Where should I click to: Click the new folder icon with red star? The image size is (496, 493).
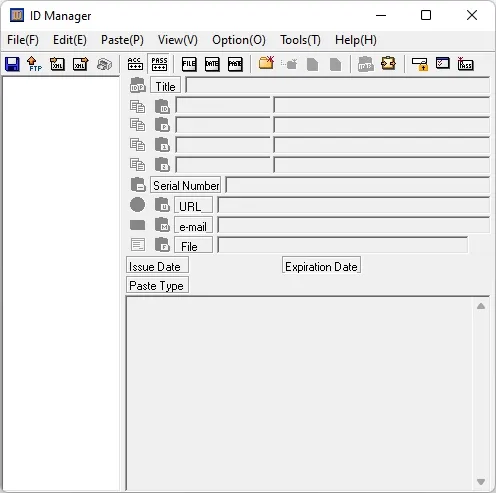coord(266,63)
